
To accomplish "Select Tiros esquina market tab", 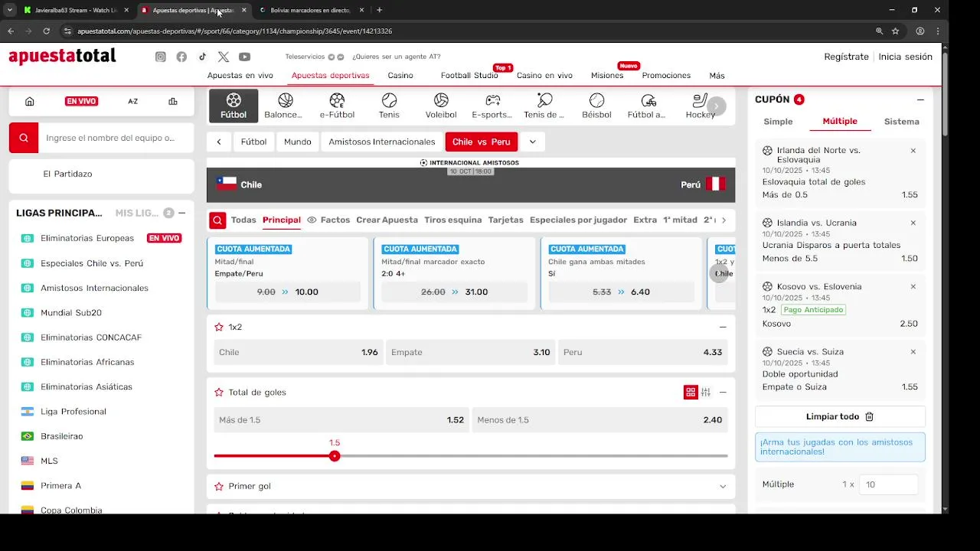I will click(x=453, y=220).
